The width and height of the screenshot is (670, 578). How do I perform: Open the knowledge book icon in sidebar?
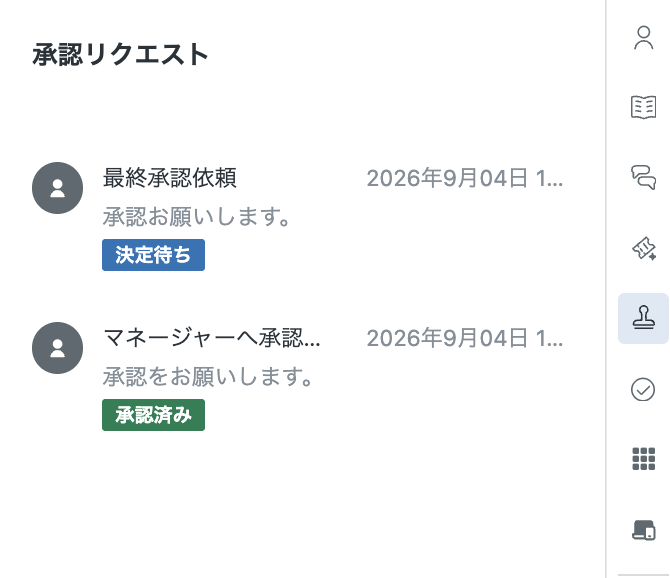[x=643, y=107]
